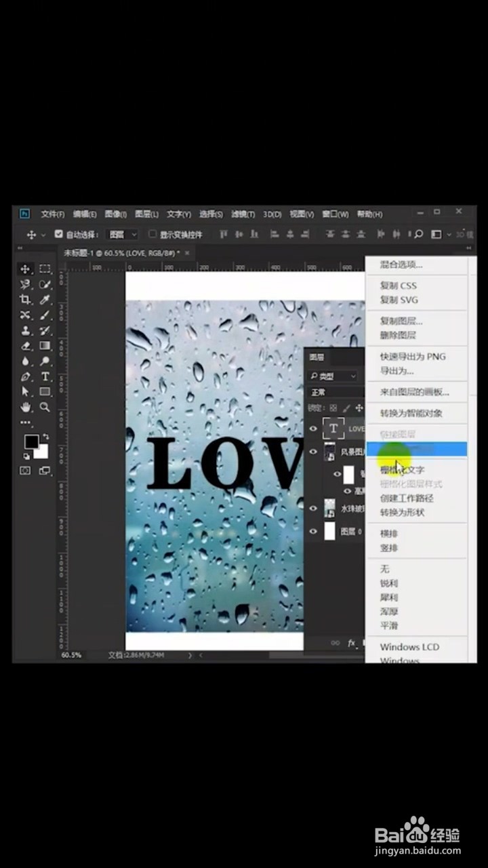Select the Eyedropper tool
488x868 pixels.
45,300
